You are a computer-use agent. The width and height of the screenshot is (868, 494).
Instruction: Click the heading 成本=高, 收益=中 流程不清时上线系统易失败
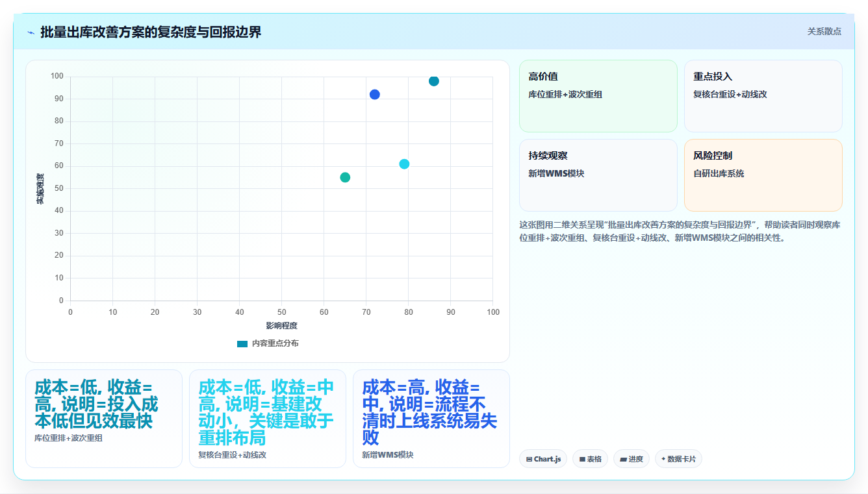pyautogui.click(x=429, y=412)
